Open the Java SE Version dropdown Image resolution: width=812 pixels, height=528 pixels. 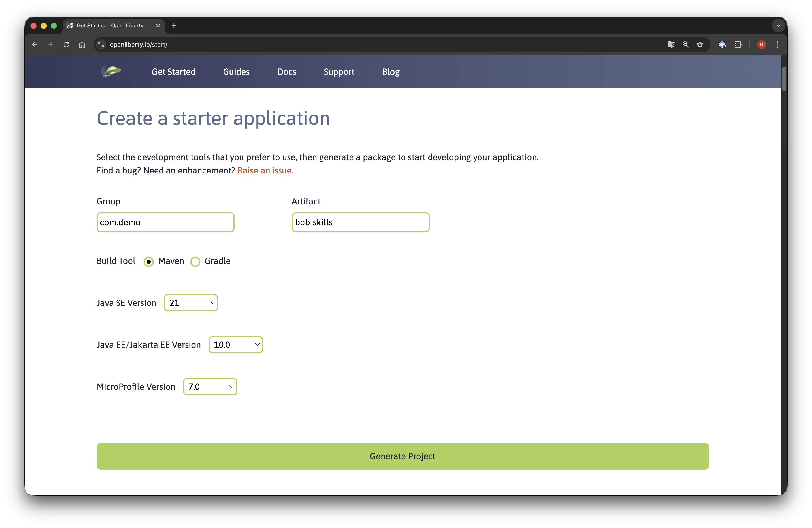point(191,303)
